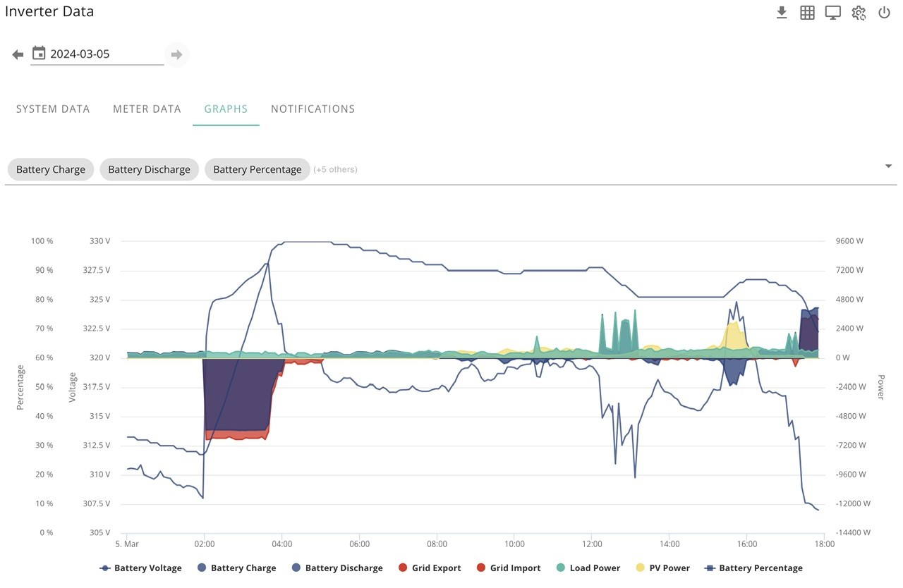The width and height of the screenshot is (903, 588).
Task: Click the Battery Discharge chip
Action: 149,169
